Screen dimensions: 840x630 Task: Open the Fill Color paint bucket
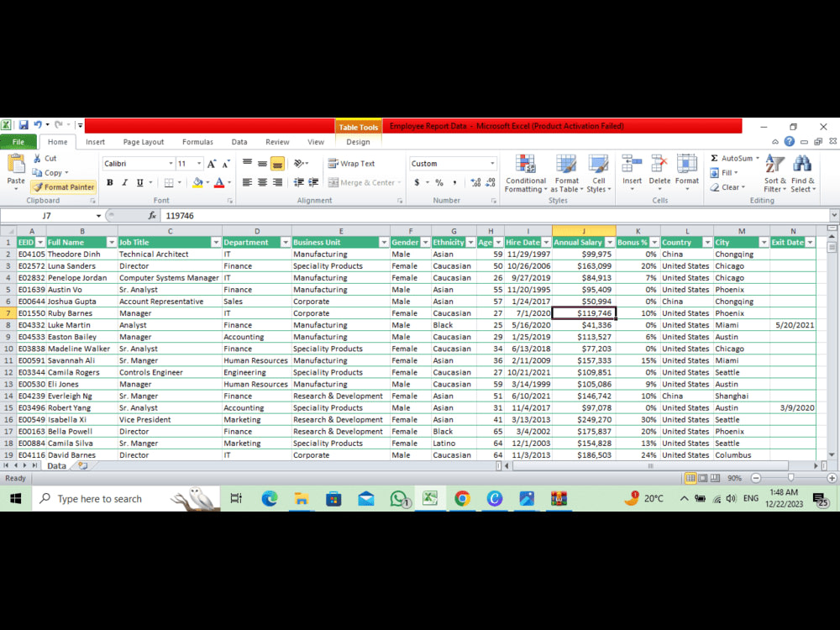click(x=197, y=182)
